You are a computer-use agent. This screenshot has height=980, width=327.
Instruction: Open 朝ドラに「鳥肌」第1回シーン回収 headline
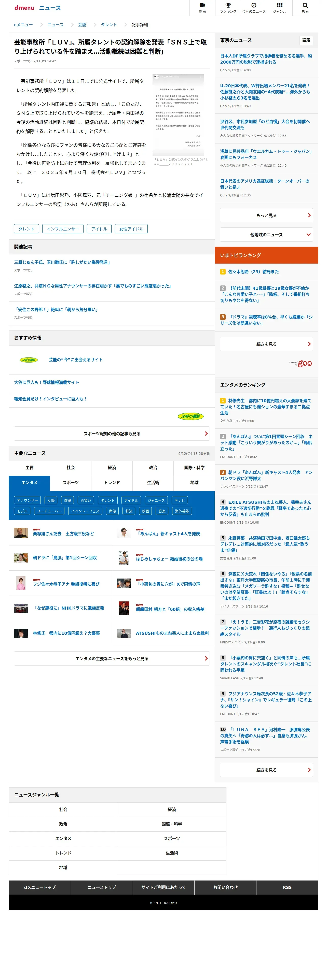coord(65,558)
